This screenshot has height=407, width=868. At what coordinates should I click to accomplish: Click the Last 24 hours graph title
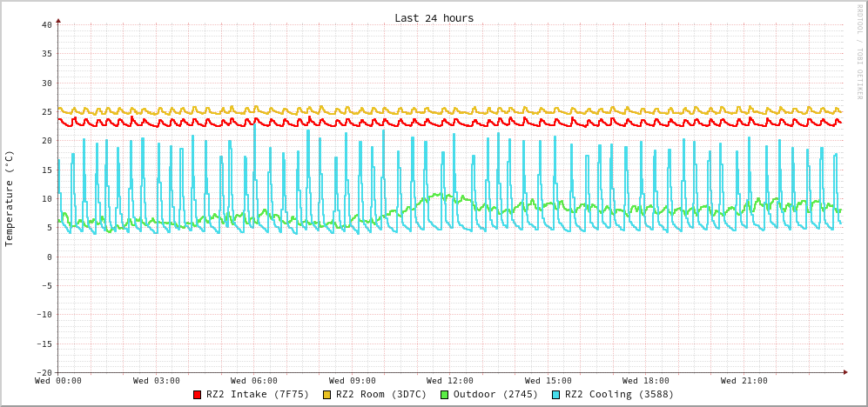tap(434, 18)
